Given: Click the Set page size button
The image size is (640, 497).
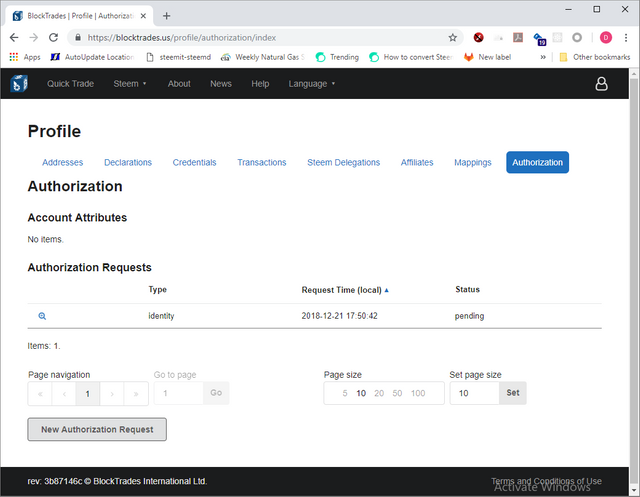Looking at the screenshot, I should pyautogui.click(x=513, y=393).
